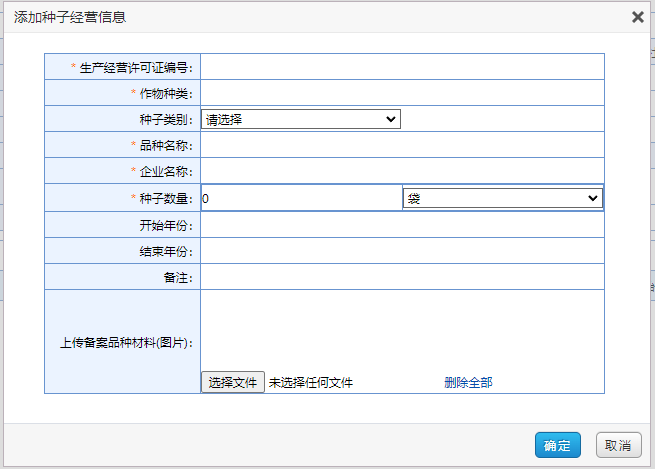Confirm the form with 确定 button
This screenshot has width=655, height=469.
(558, 445)
